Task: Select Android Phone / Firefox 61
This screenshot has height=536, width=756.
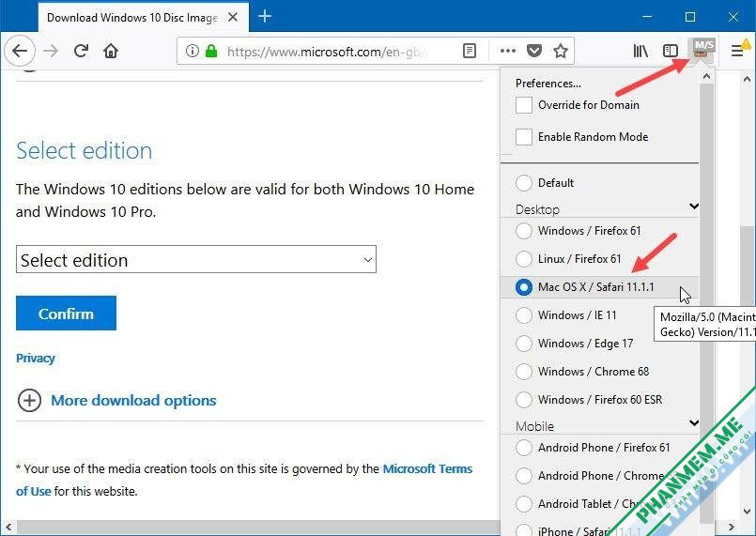Action: (x=524, y=448)
